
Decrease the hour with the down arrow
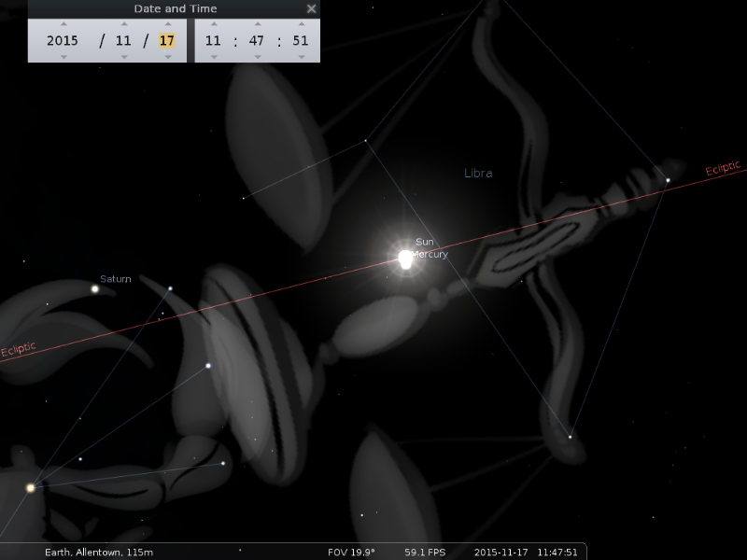point(213,57)
